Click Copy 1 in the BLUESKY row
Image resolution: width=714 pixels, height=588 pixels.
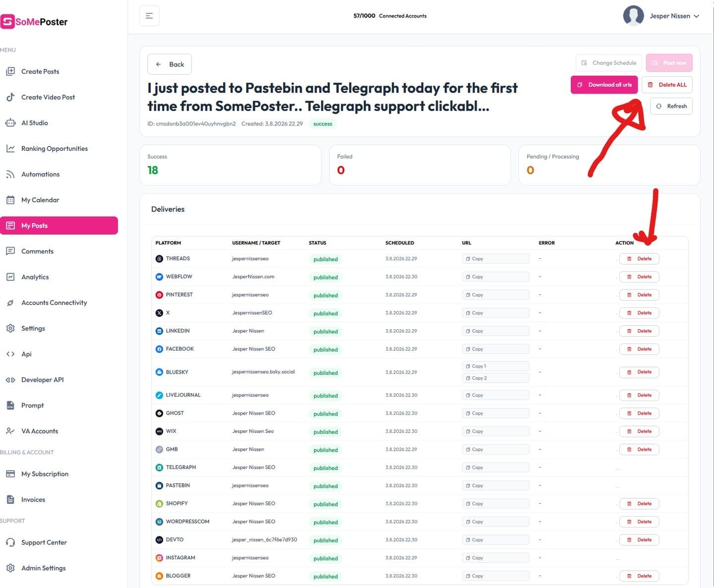[495, 366]
